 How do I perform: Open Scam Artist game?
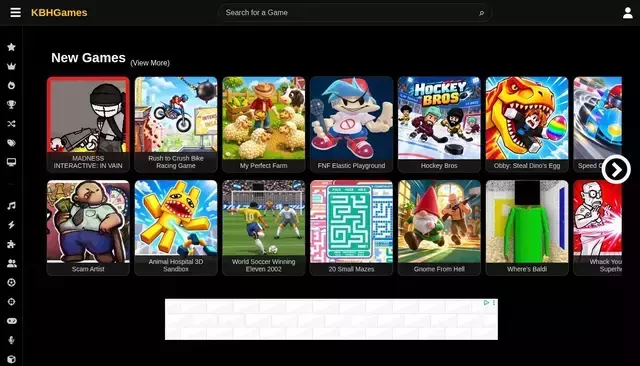click(x=88, y=228)
